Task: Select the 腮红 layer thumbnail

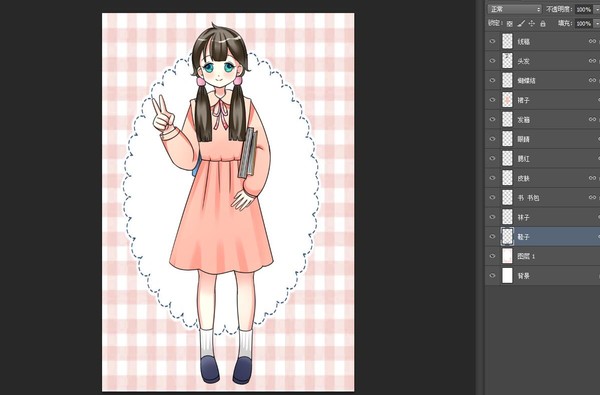Action: pyautogui.click(x=507, y=158)
